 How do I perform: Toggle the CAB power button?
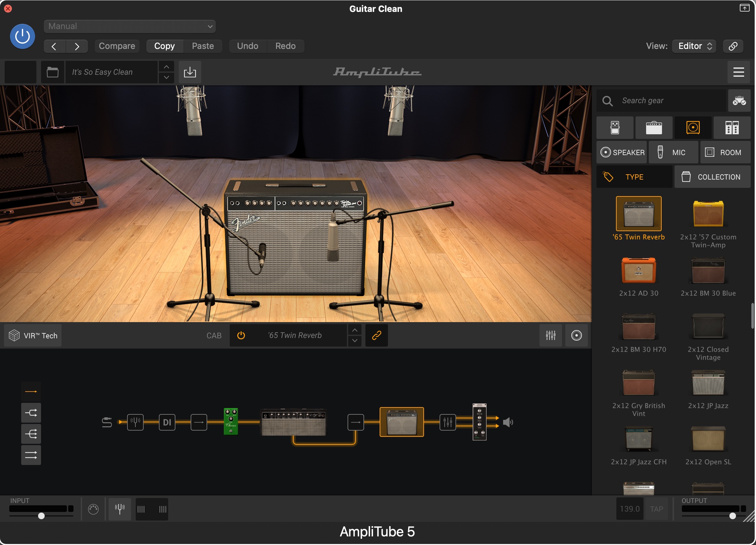click(241, 335)
